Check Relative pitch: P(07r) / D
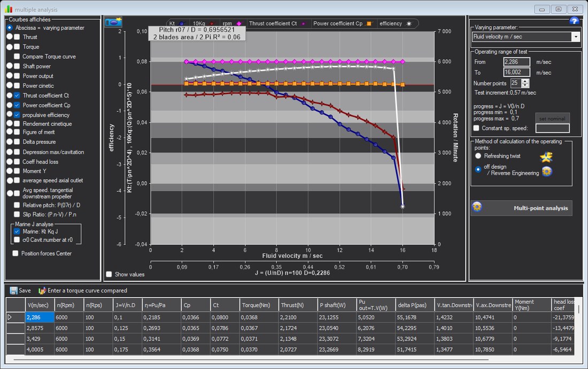 [17, 205]
